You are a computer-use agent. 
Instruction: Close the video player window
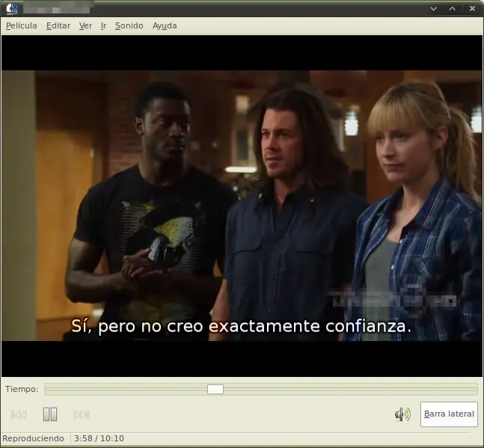pyautogui.click(x=472, y=9)
